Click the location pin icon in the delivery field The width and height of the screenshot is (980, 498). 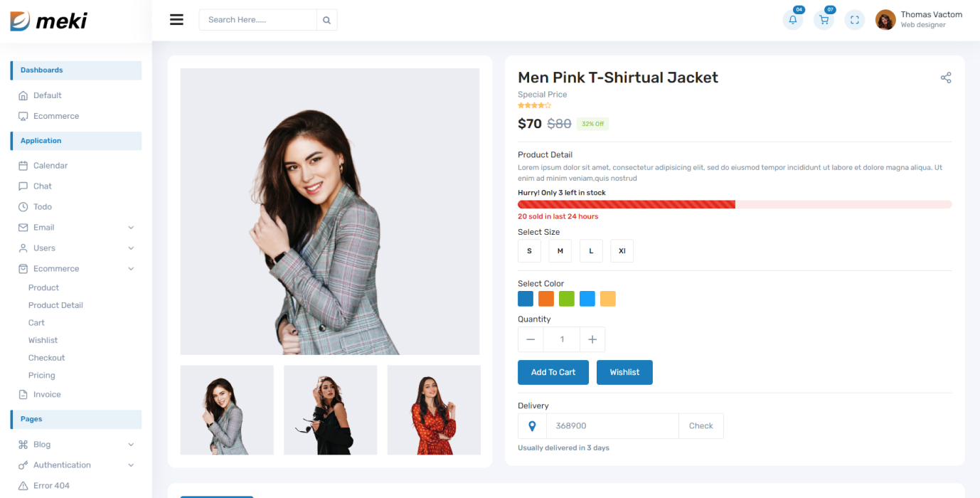pos(531,425)
